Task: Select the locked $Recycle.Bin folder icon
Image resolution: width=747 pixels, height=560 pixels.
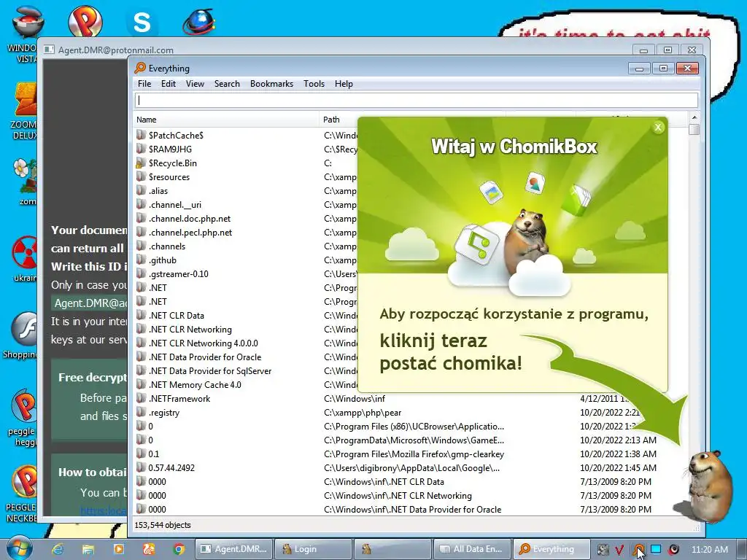Action: [141, 163]
